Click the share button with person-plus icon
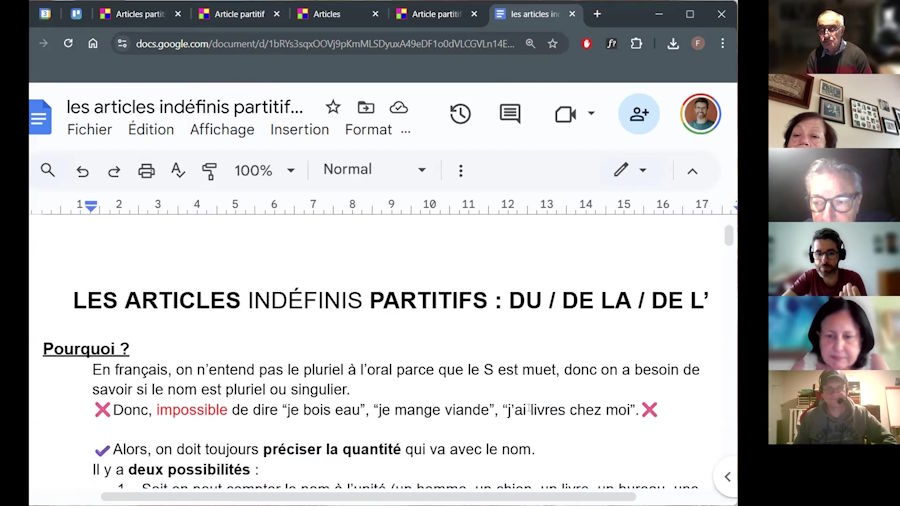The image size is (900, 506). click(639, 114)
